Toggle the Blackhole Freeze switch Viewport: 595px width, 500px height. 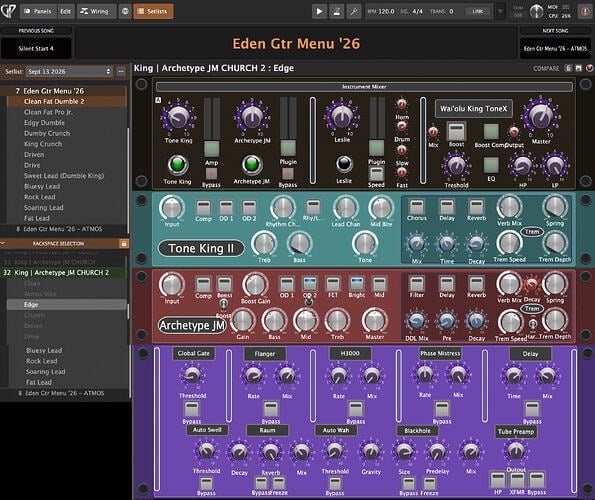pos(429,484)
